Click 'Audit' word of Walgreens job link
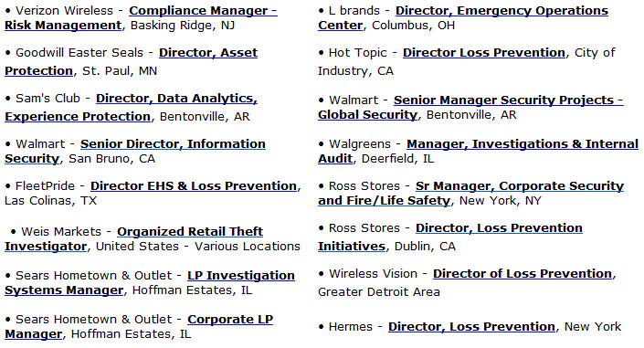The width and height of the screenshot is (644, 348). [335, 159]
